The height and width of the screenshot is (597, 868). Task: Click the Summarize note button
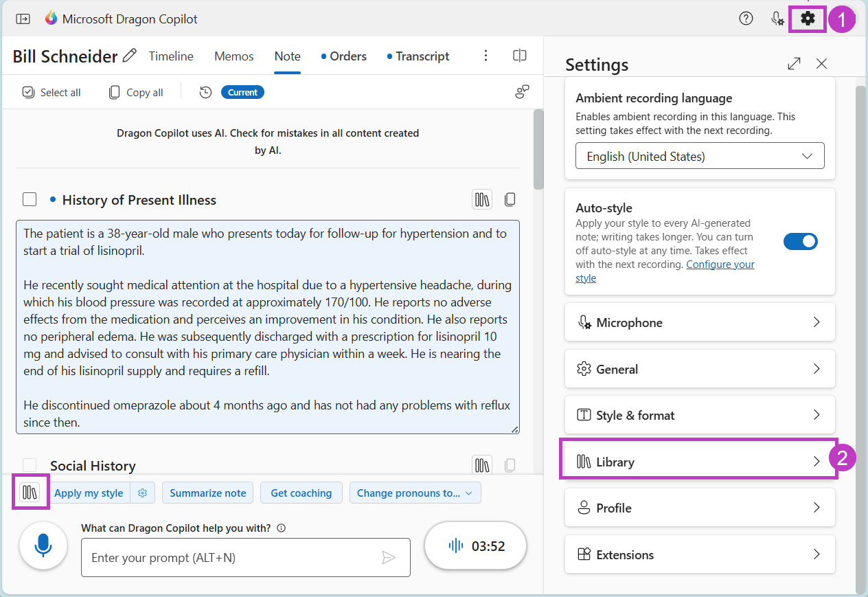click(208, 493)
